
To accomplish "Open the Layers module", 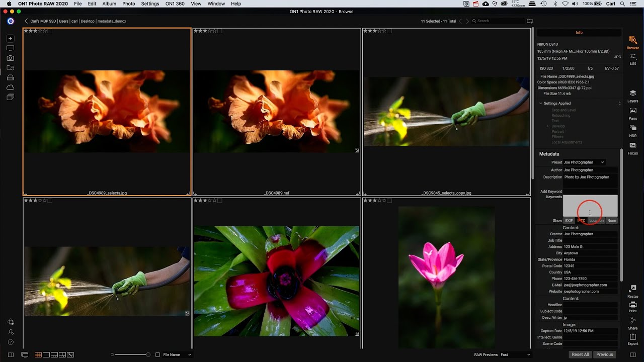I will pyautogui.click(x=633, y=96).
